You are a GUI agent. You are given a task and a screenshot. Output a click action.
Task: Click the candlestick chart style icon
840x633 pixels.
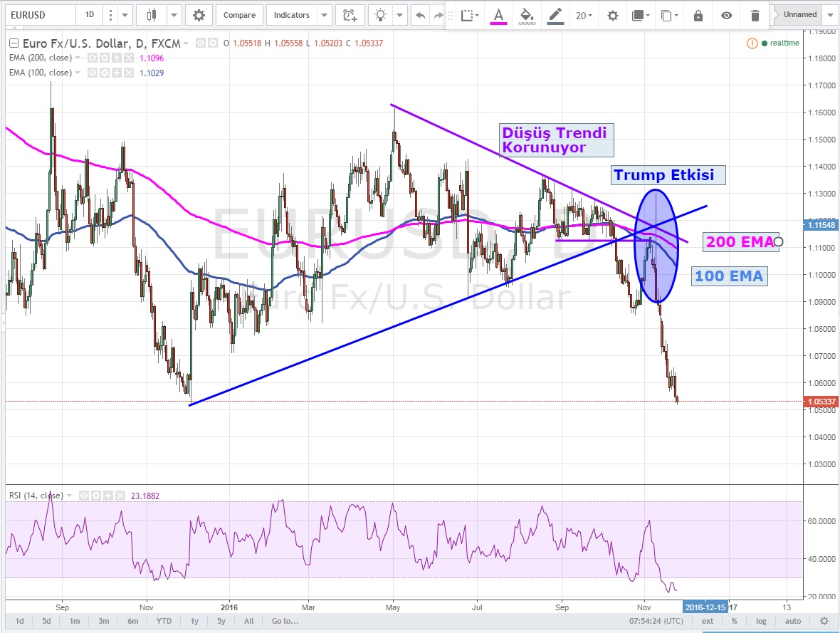tap(151, 15)
